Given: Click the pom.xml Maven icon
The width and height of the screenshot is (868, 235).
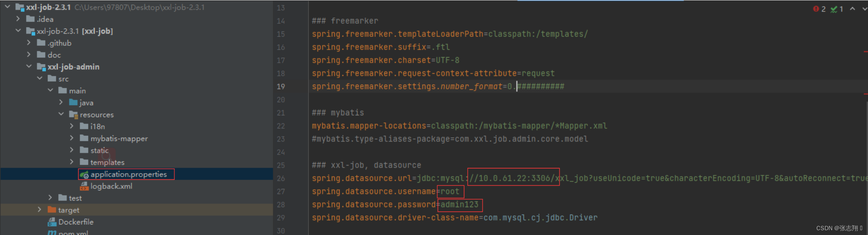Looking at the screenshot, I should [x=52, y=232].
